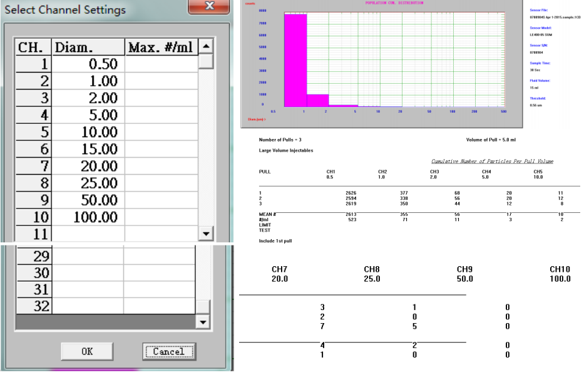Click Cumulative Number of Particles heading

pos(492,162)
